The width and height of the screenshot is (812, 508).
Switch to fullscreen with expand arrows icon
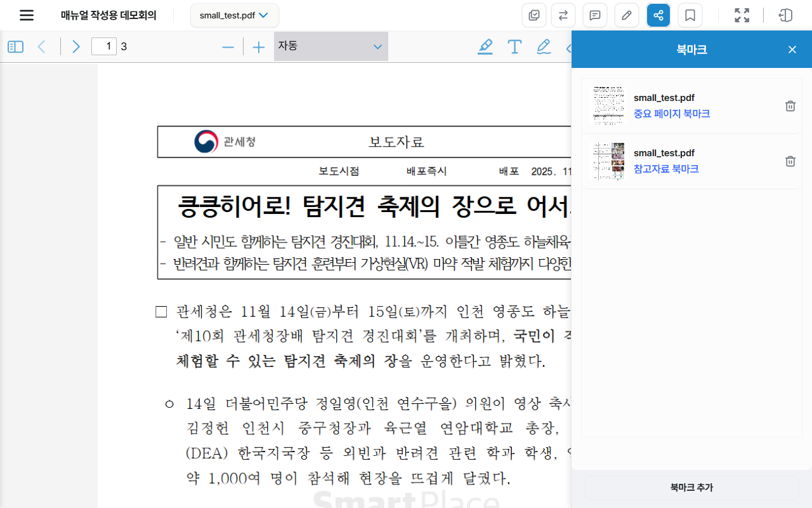(742, 15)
